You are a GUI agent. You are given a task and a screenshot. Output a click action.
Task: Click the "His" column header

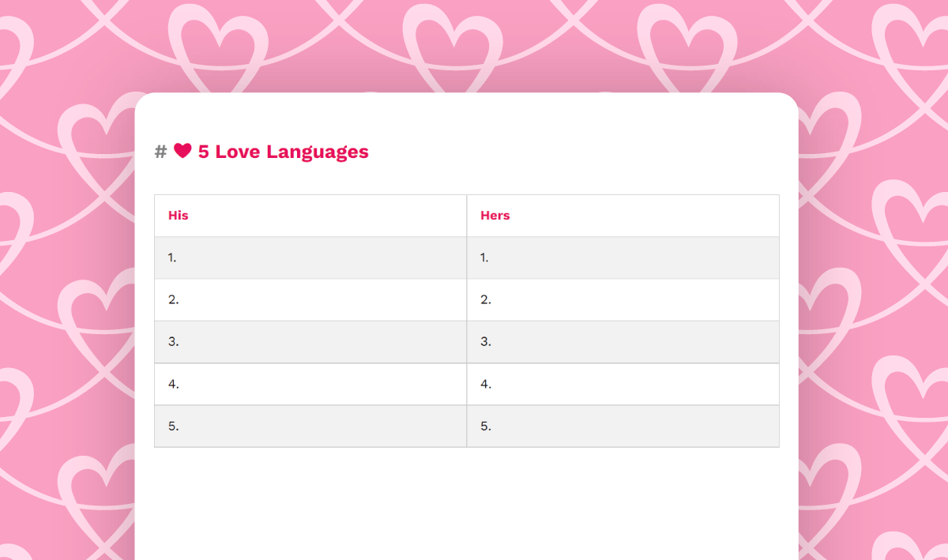pos(310,216)
